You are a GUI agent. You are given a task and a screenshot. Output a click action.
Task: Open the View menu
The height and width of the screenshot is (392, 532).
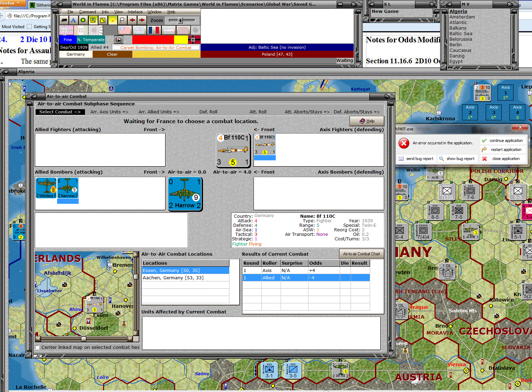pyautogui.click(x=118, y=12)
